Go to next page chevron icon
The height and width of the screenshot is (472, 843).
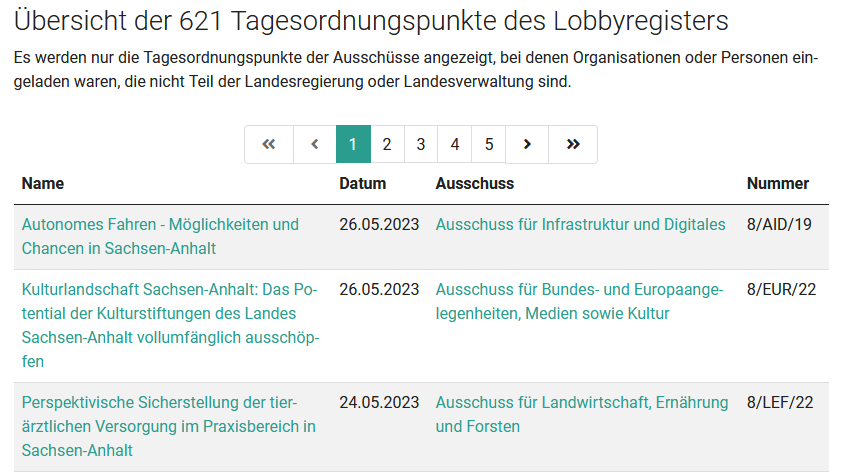tap(527, 144)
